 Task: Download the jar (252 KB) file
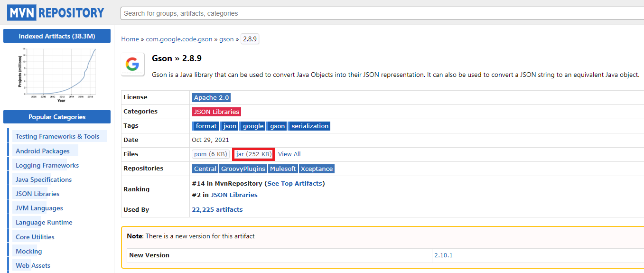pos(254,154)
